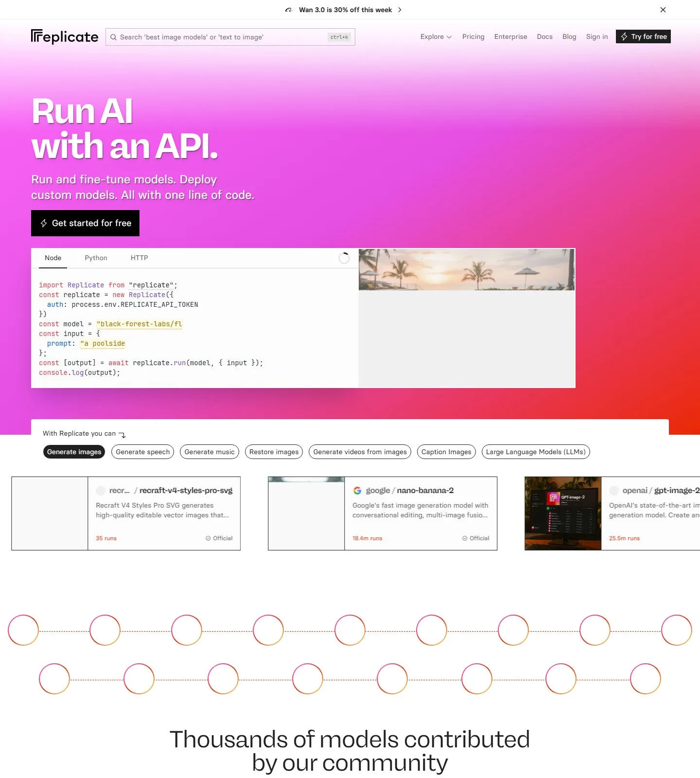The height and width of the screenshot is (778, 700).
Task: Click the recraft avatar icon
Action: coord(101,491)
